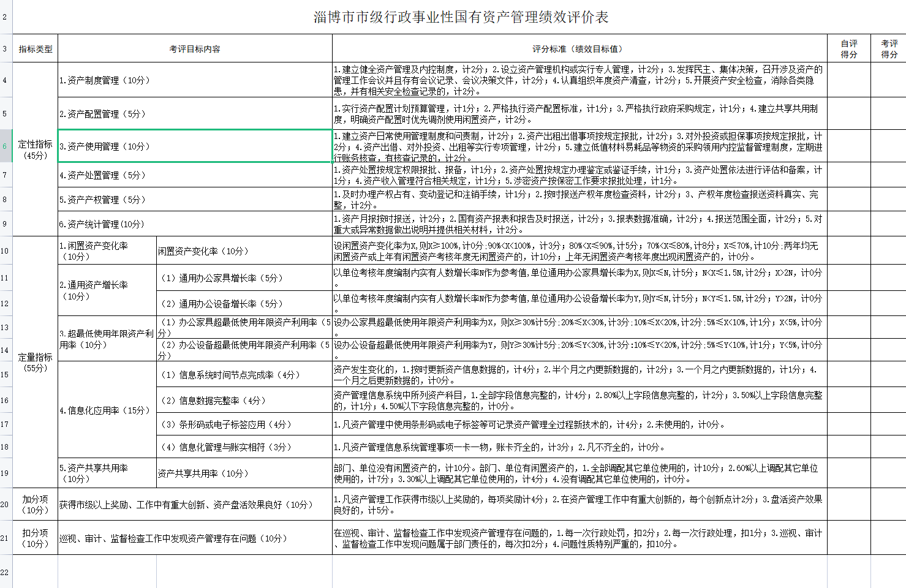
Task: Select the scoring cell starting '1.实行资产配置计划预算管理'
Action: [x=579, y=113]
